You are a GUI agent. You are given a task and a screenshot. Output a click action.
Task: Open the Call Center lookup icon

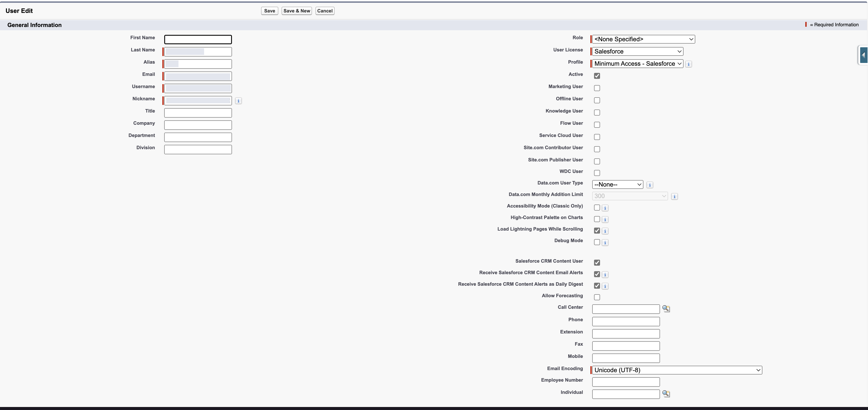pos(666,309)
